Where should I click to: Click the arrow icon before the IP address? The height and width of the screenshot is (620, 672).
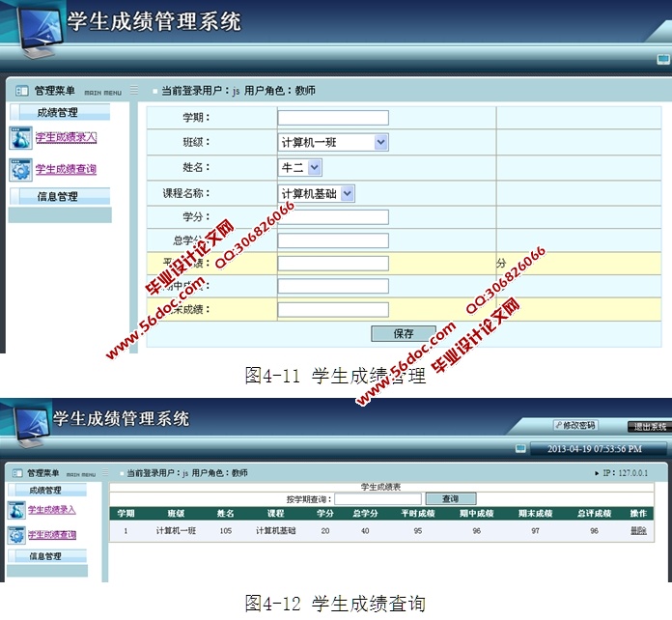[597, 473]
